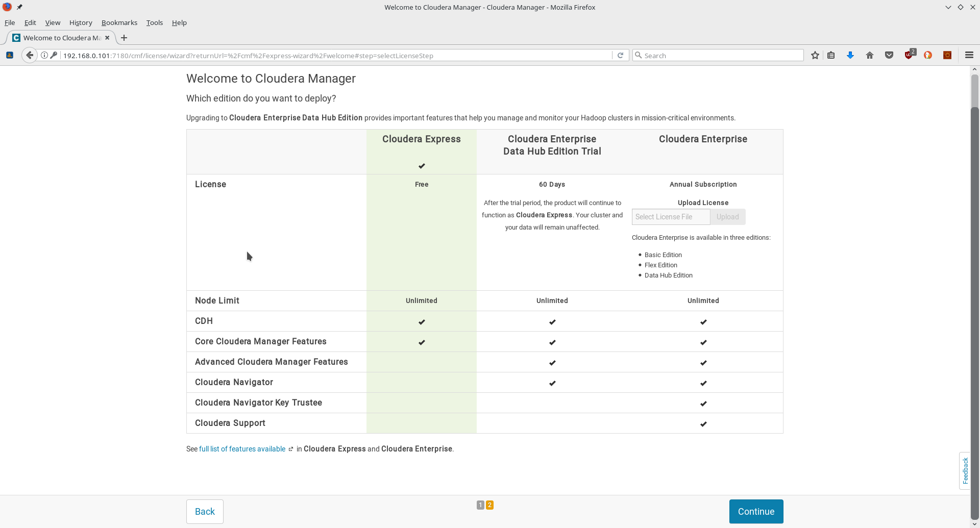Screen dimensions: 980x528
Task: Click the Annual Subscription text
Action: [703, 184]
